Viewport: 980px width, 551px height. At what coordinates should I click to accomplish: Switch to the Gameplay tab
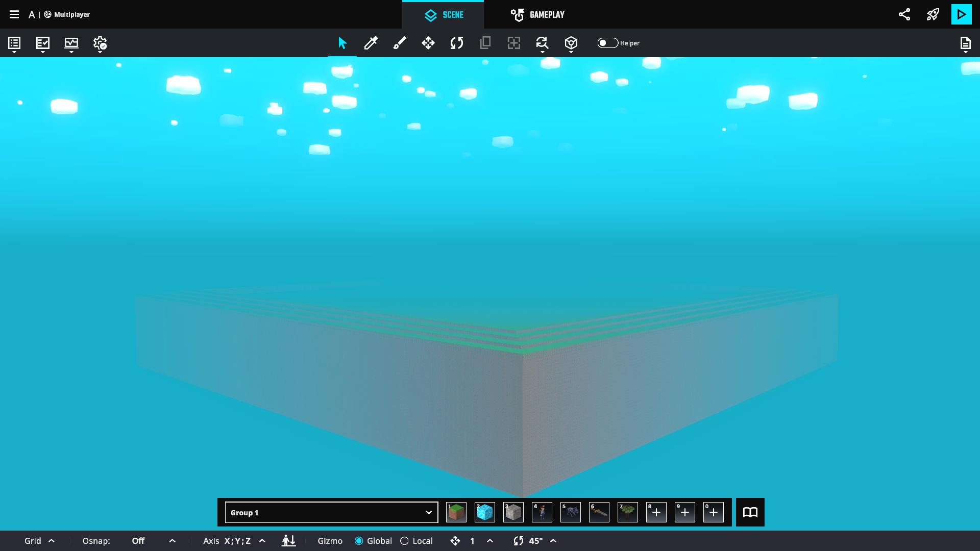(x=538, y=15)
